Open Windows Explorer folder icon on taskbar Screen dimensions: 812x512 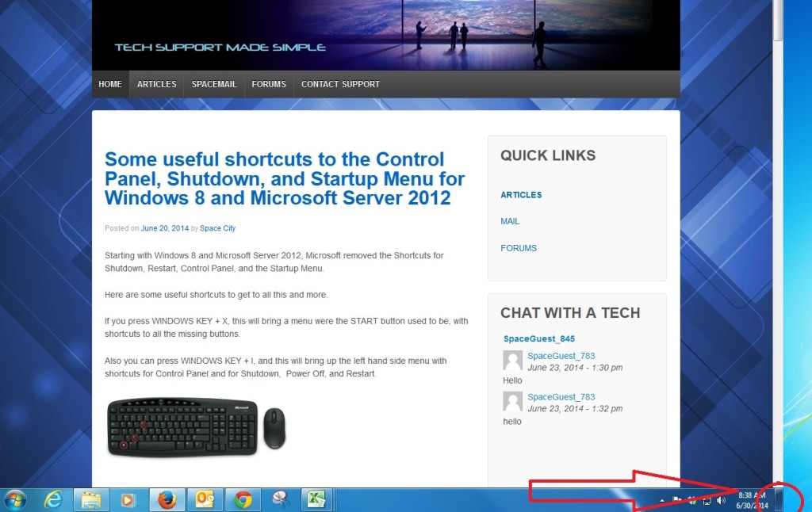click(x=90, y=500)
